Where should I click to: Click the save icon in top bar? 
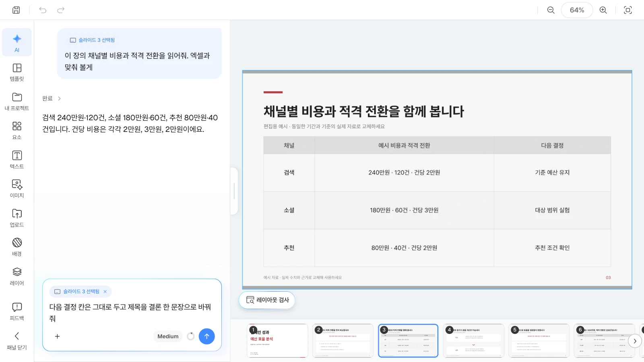pyautogui.click(x=16, y=10)
